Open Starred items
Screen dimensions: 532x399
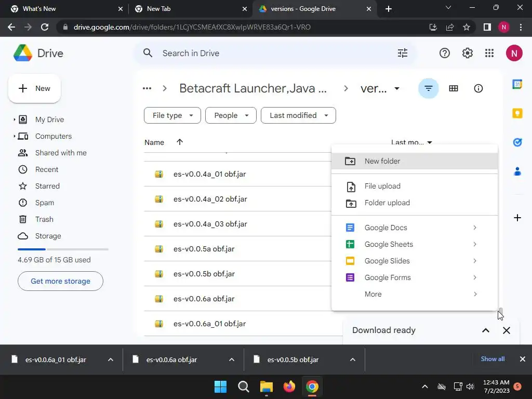pos(47,187)
